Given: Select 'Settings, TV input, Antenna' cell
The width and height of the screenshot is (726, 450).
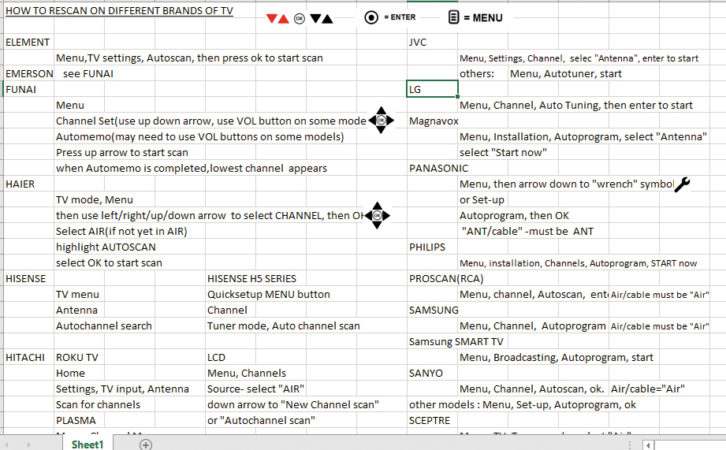Looking at the screenshot, I should 122,389.
